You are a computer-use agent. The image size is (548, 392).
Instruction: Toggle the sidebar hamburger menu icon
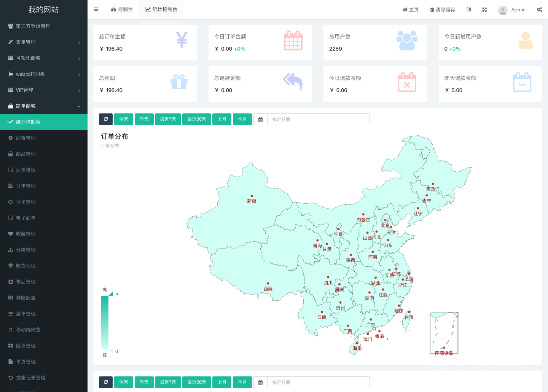pos(96,10)
